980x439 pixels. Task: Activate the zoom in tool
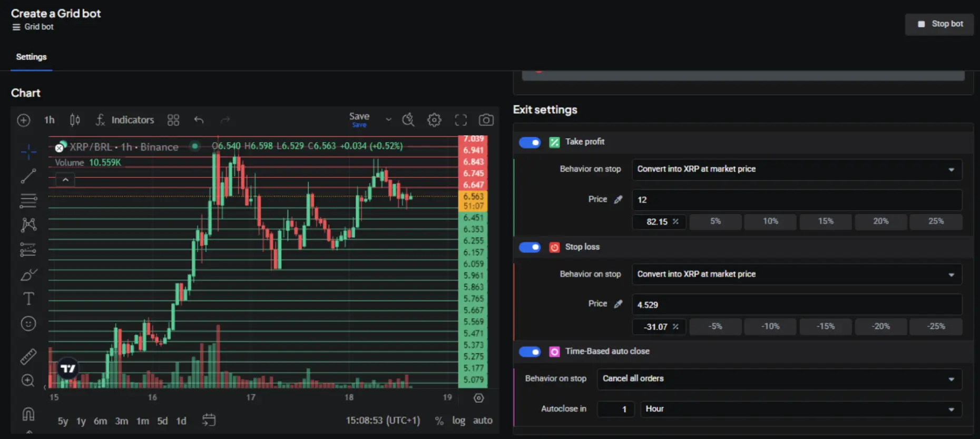tap(28, 381)
